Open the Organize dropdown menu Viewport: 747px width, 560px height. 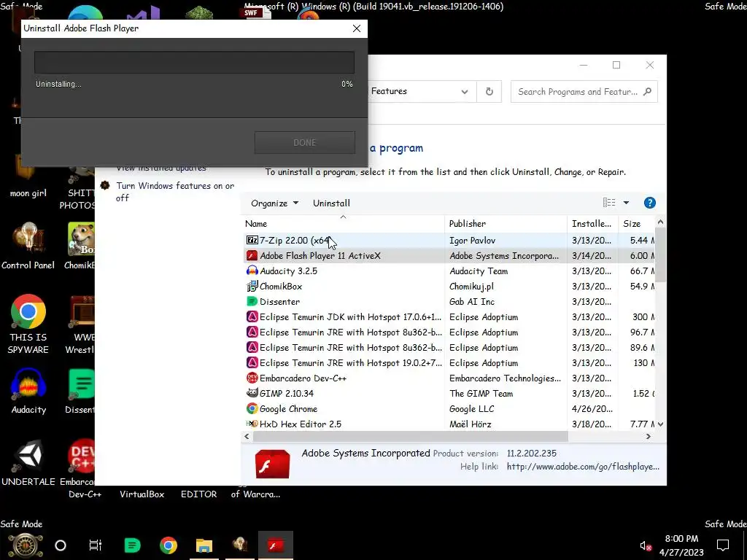pos(274,203)
